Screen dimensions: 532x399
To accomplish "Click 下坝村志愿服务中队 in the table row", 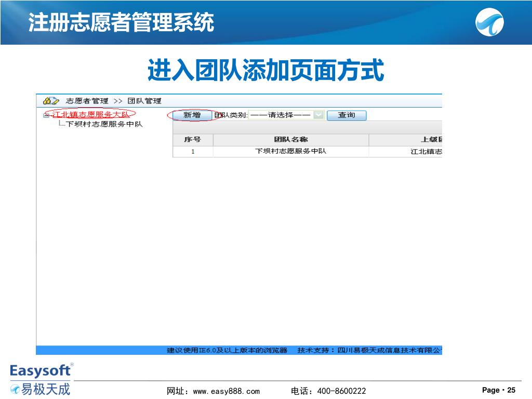I will (290, 152).
